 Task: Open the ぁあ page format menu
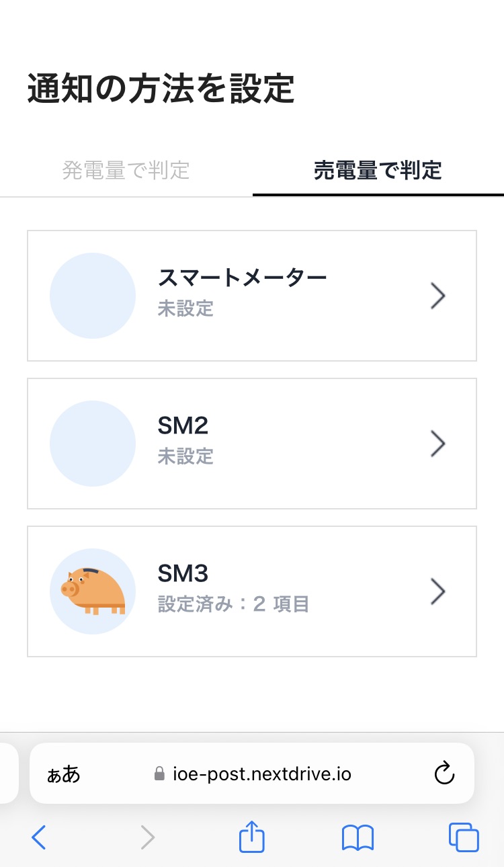(64, 774)
